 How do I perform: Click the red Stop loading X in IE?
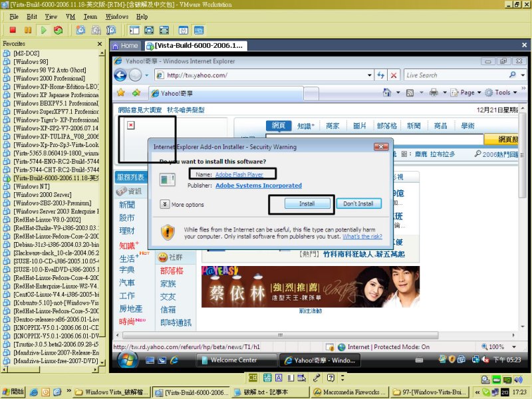click(394, 75)
